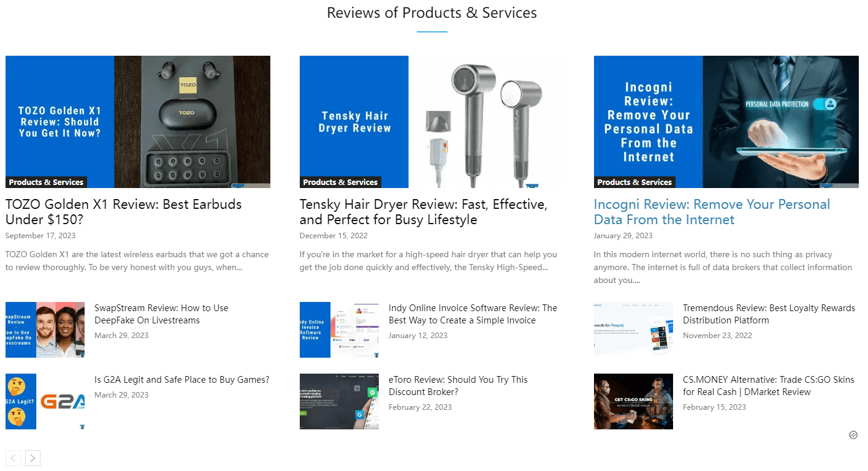Open eToro Review thumbnail image
Viewport: 868px width, 471px height.
(x=339, y=401)
